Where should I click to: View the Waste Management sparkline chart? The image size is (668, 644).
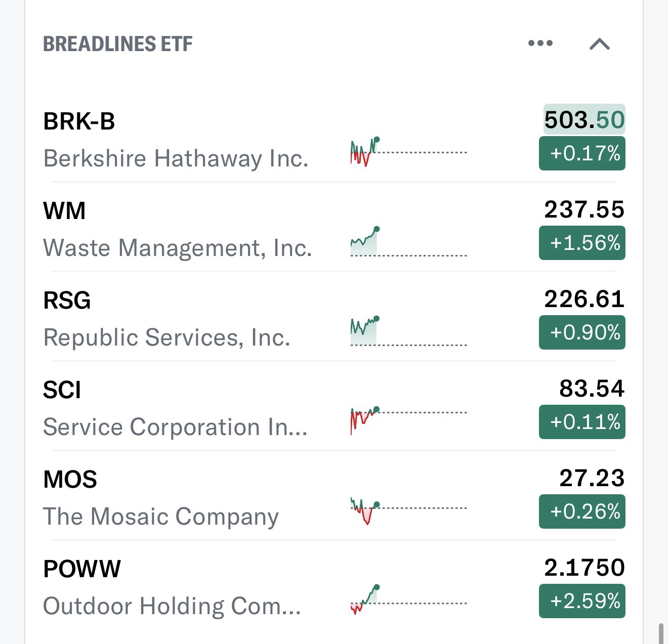pyautogui.click(x=408, y=242)
